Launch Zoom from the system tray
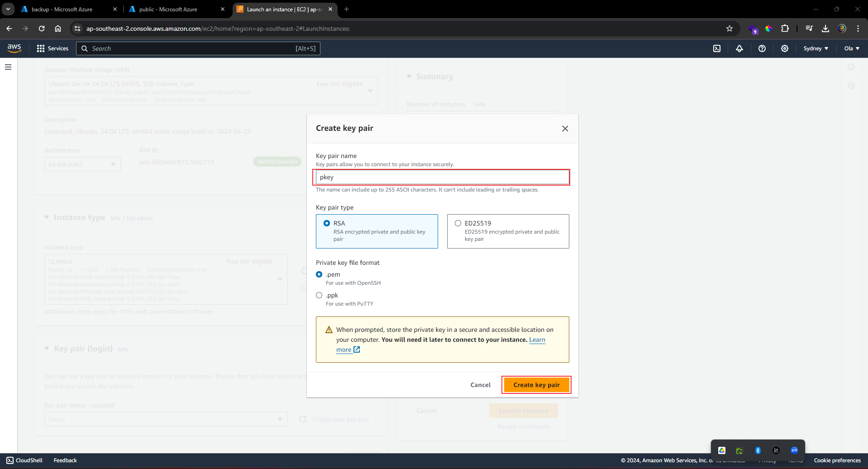The width and height of the screenshot is (868, 469). tap(794, 450)
